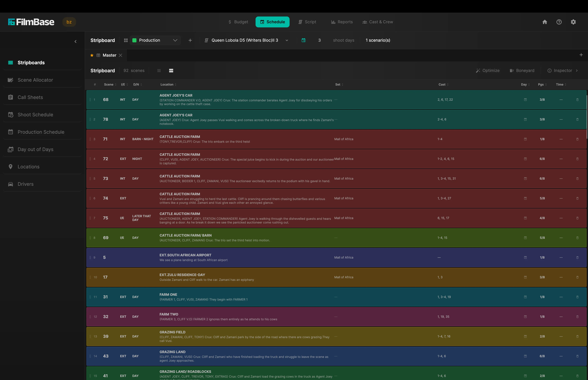Click the day calendar icon for scene 72

pos(525,159)
